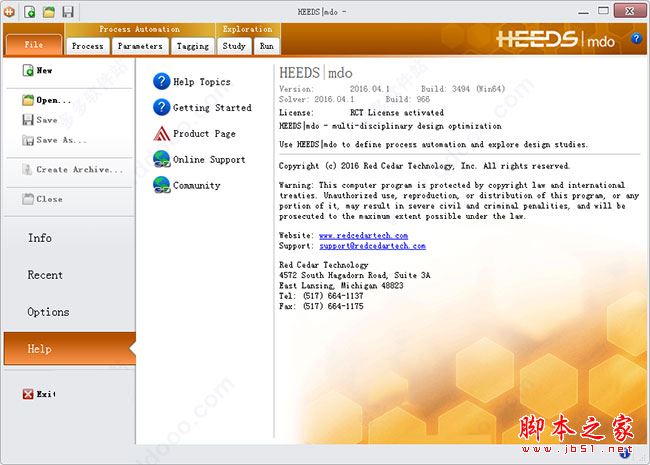The image size is (650, 465).
Task: Click the support@redcedartech.com email link
Action: click(x=372, y=246)
